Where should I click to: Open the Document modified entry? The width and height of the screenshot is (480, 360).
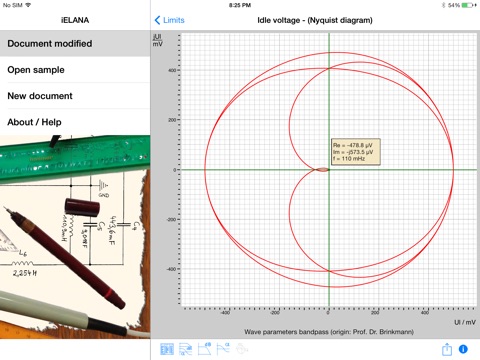(75, 43)
